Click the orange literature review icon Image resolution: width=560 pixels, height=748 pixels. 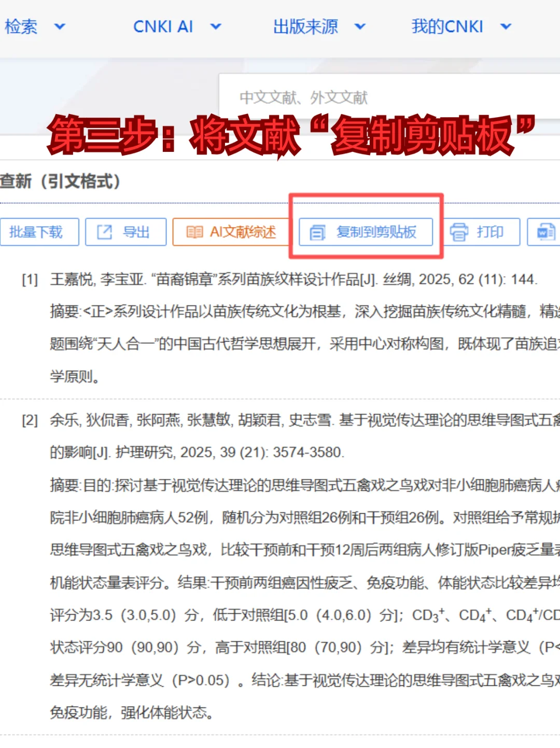[x=194, y=232]
